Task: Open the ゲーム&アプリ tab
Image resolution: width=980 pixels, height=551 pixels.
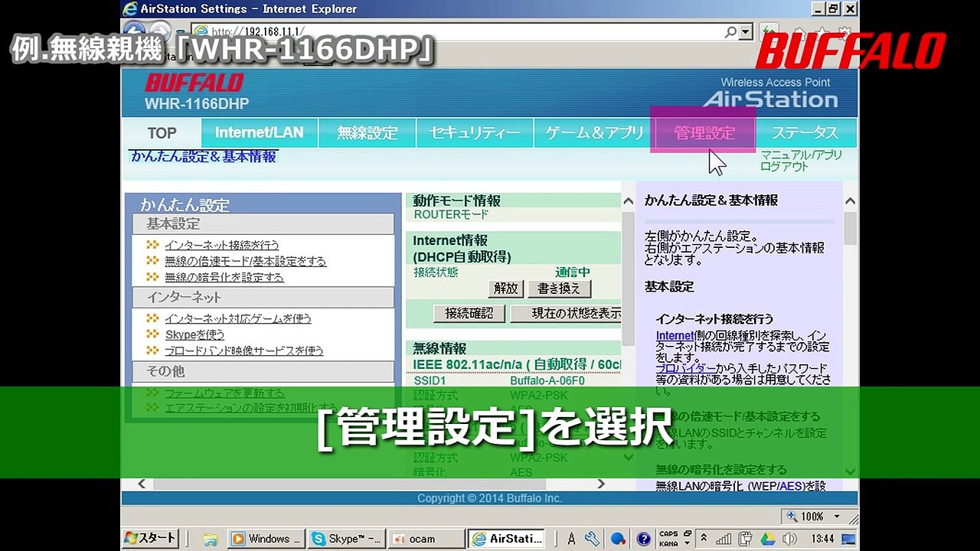Action: 594,132
